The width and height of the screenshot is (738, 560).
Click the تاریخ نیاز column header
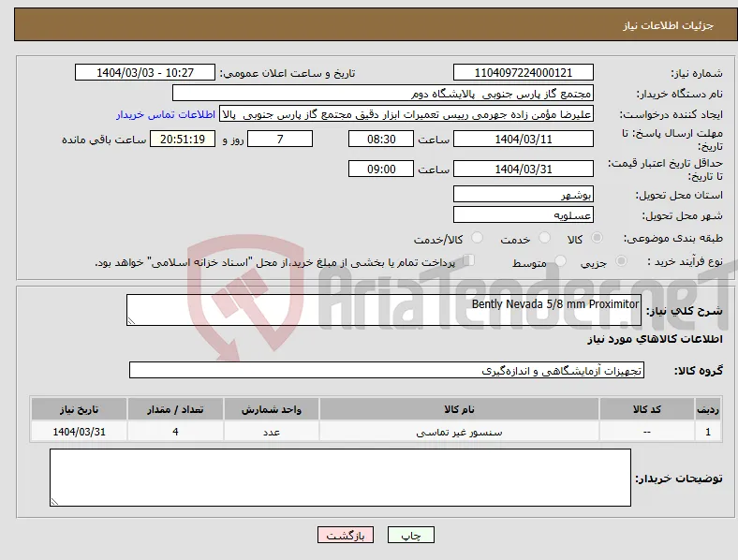pos(79,409)
